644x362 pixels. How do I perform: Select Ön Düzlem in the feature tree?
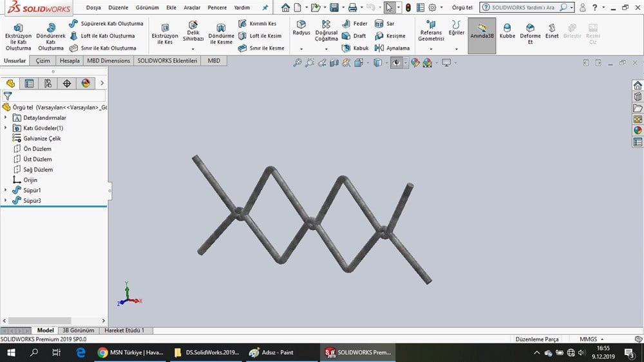[x=37, y=149]
